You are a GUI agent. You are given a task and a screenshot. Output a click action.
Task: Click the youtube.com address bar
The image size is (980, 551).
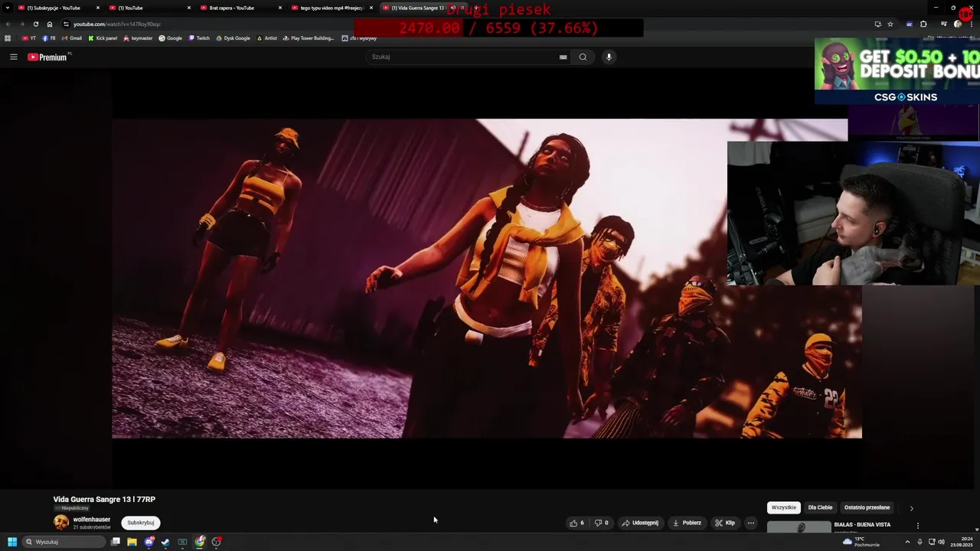click(459, 24)
